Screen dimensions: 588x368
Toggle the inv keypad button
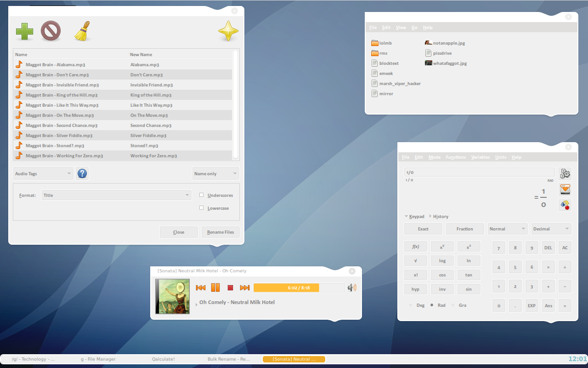pyautogui.click(x=442, y=289)
